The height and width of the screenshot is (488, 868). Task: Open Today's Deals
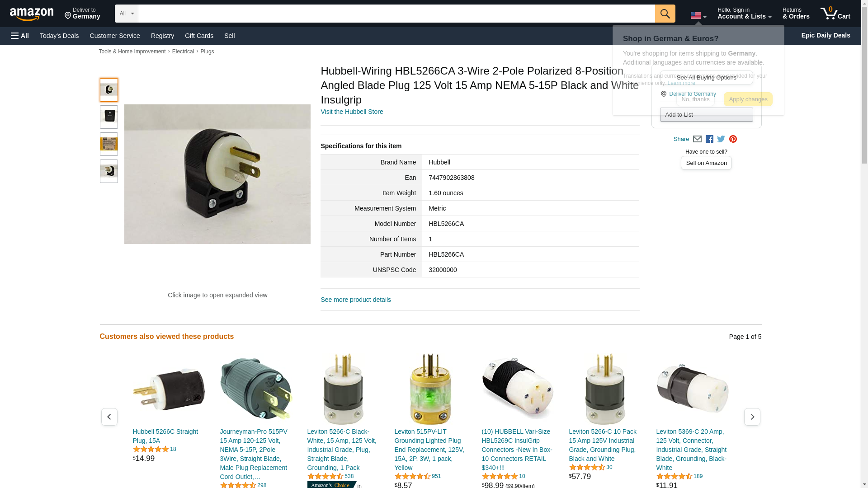tap(59, 36)
